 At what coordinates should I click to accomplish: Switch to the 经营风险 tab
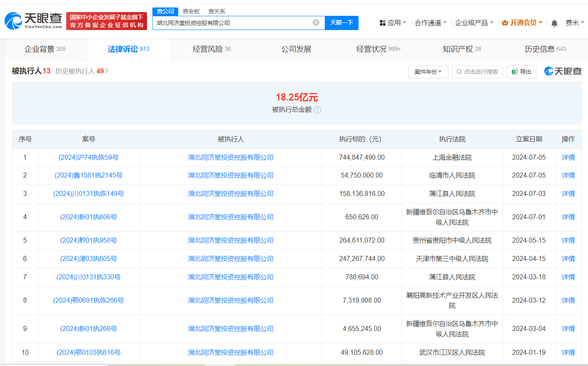coord(212,49)
